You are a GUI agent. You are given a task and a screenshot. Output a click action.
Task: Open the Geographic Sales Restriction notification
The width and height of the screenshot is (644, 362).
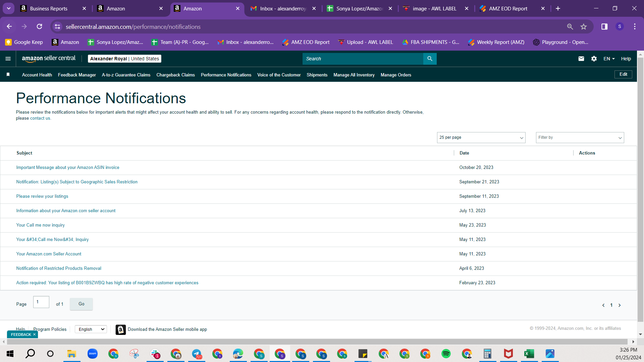[x=77, y=182]
